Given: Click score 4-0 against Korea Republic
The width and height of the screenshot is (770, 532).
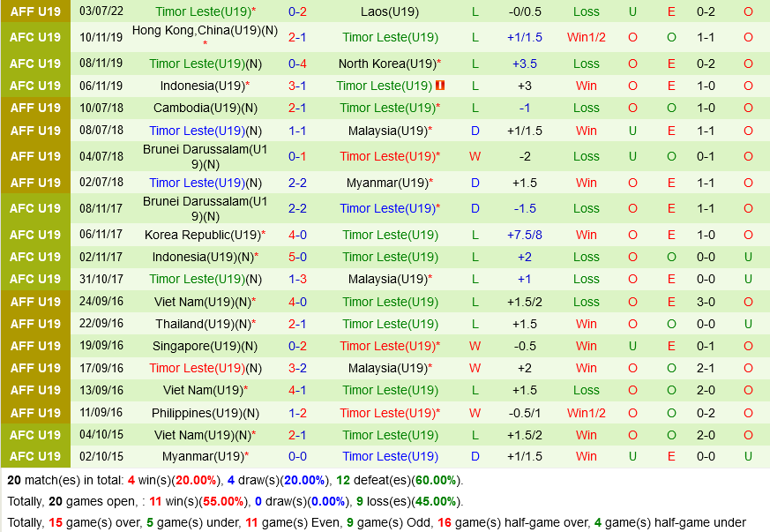Looking at the screenshot, I should click(x=297, y=235).
